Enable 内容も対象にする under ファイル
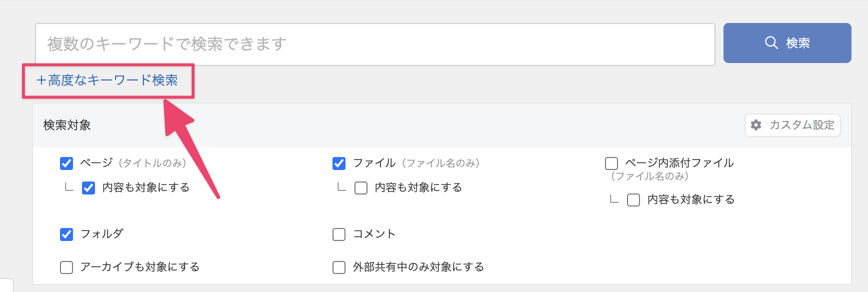 point(361,188)
